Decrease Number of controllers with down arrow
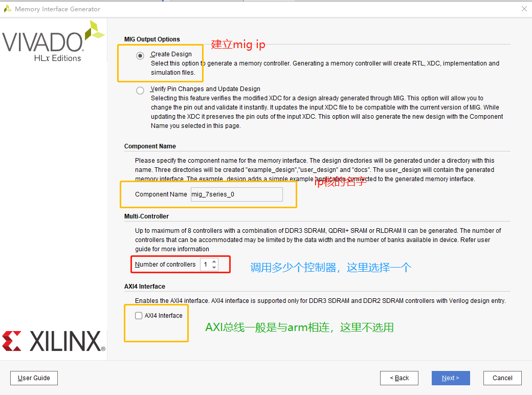This screenshot has width=532, height=395. 213,267
